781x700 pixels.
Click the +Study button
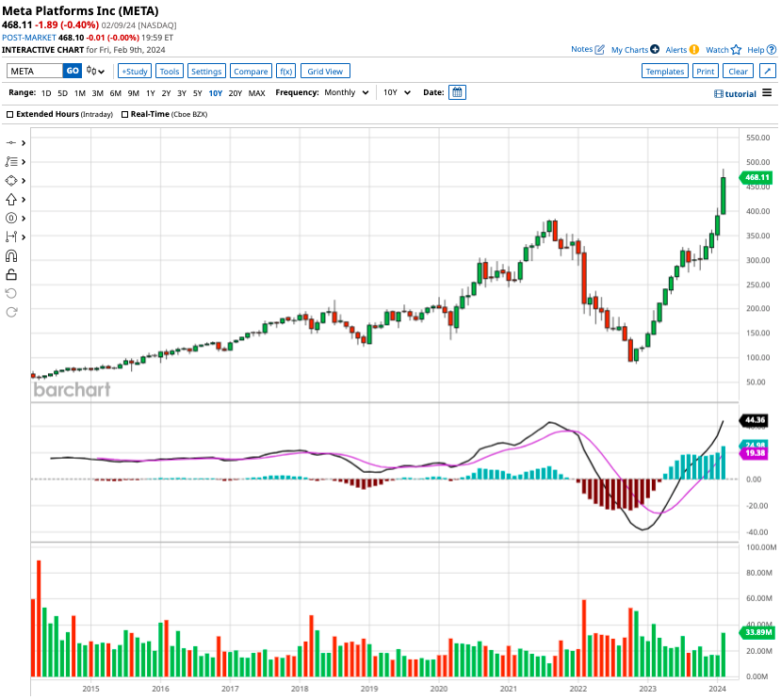tap(135, 71)
